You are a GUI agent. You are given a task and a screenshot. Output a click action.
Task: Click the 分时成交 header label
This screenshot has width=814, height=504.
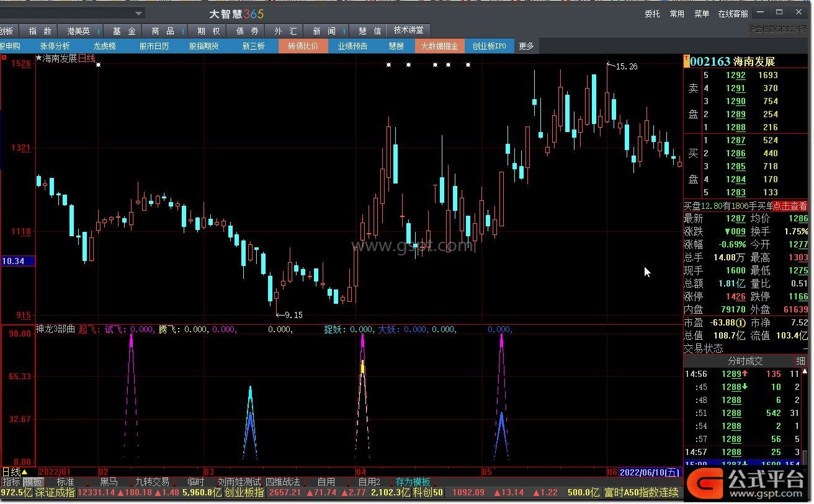[745, 361]
